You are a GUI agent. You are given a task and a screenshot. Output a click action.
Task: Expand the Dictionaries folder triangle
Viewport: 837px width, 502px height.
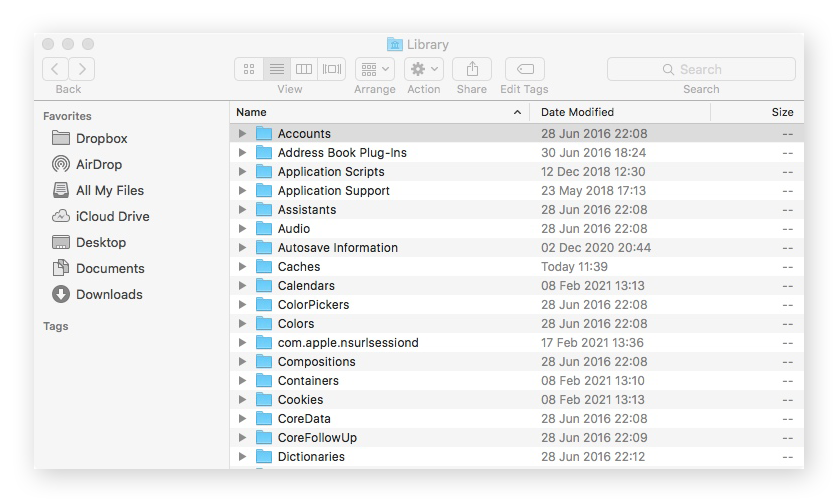pos(242,457)
